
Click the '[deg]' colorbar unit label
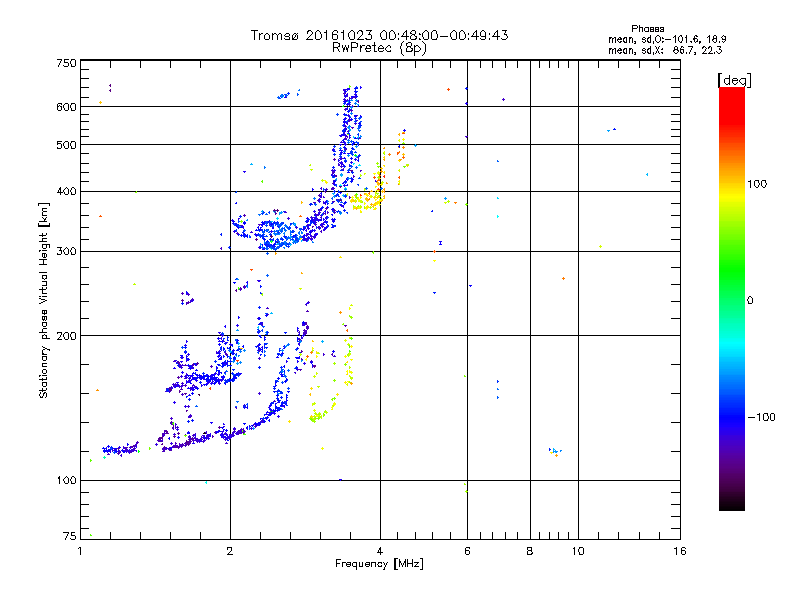734,80
